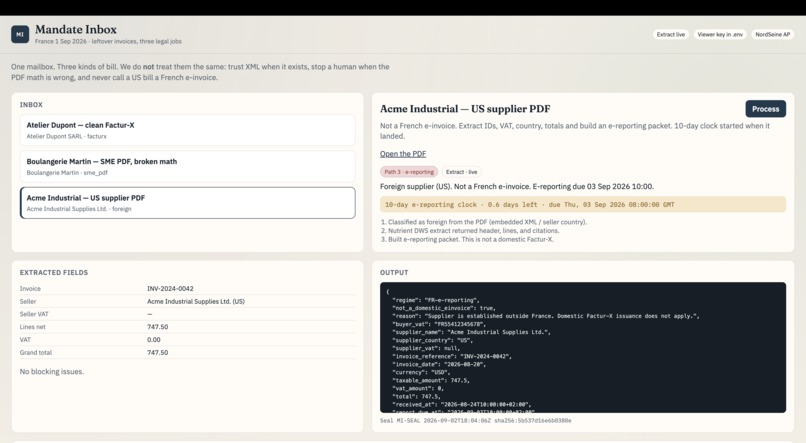The width and height of the screenshot is (806, 443).
Task: Click the Acme Industrial — US supplier PDF heading
Action: point(465,109)
